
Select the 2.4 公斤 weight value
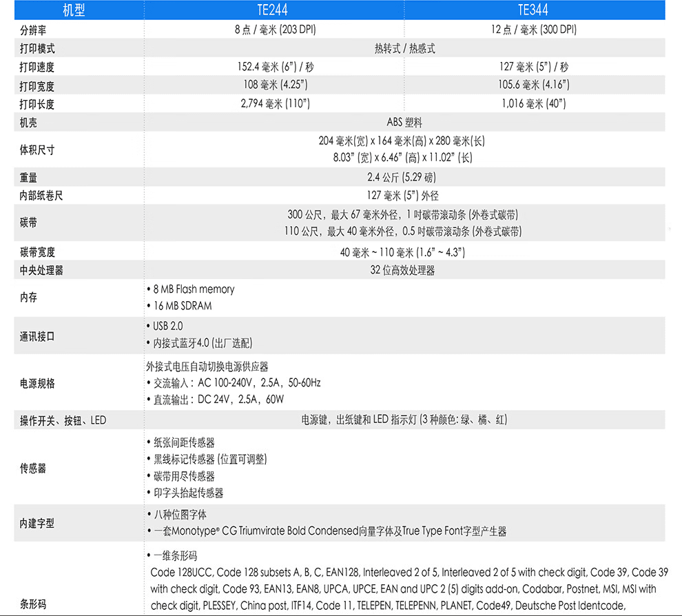[404, 178]
